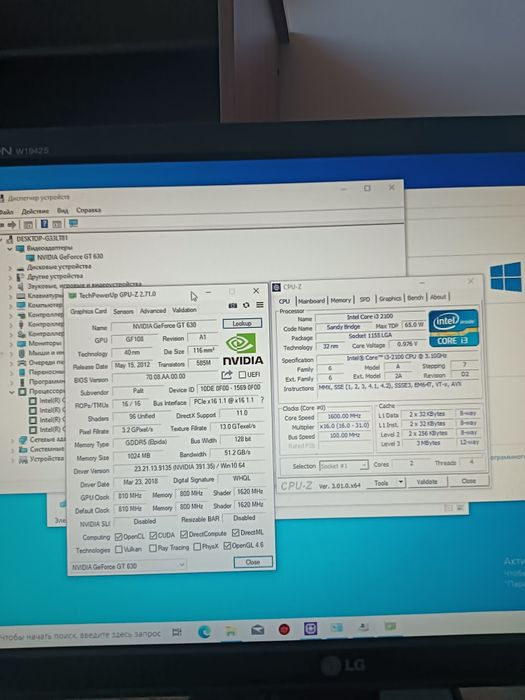Screen dimensions: 525x700
Task: Click the NVIDIA logo in GPU-Z
Action: [x=242, y=350]
